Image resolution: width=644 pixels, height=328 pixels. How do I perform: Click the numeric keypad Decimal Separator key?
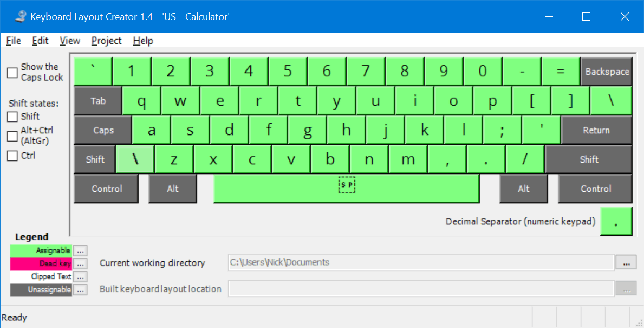point(616,221)
